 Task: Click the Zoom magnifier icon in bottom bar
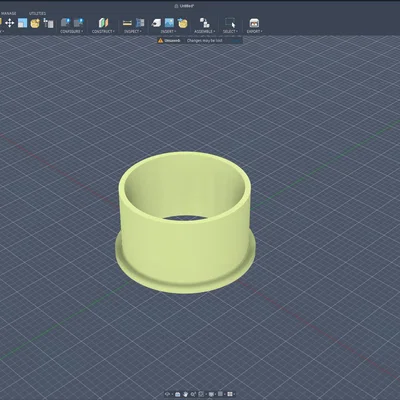(193, 394)
